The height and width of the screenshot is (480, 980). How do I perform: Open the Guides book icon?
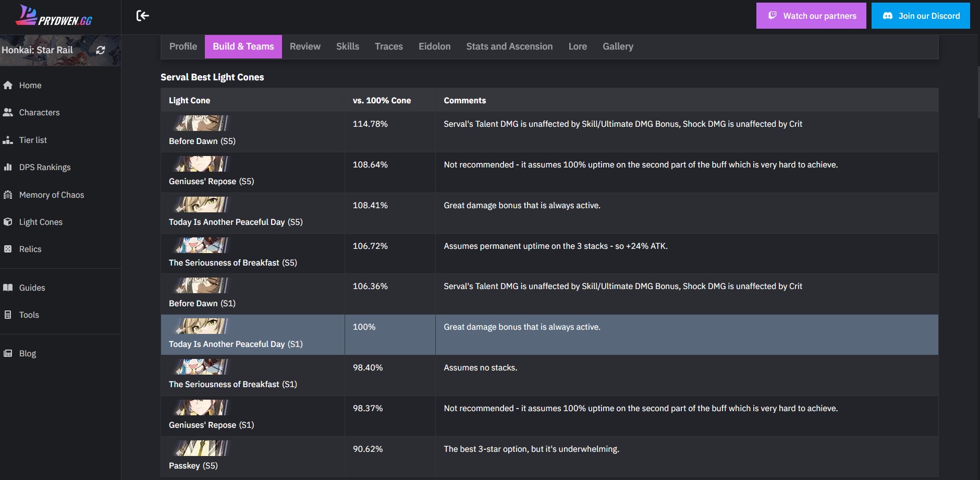coord(8,287)
